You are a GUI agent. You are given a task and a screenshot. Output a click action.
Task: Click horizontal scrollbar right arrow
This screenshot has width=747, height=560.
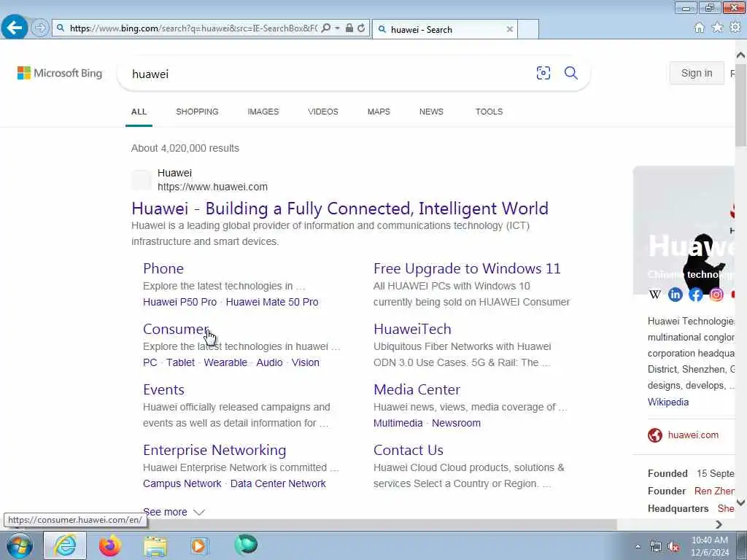tap(719, 524)
